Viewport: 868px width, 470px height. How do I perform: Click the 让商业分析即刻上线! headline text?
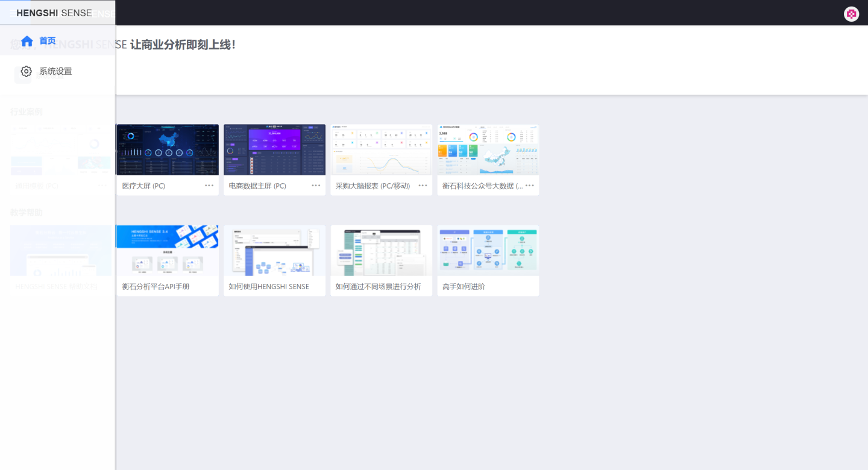tap(183, 45)
